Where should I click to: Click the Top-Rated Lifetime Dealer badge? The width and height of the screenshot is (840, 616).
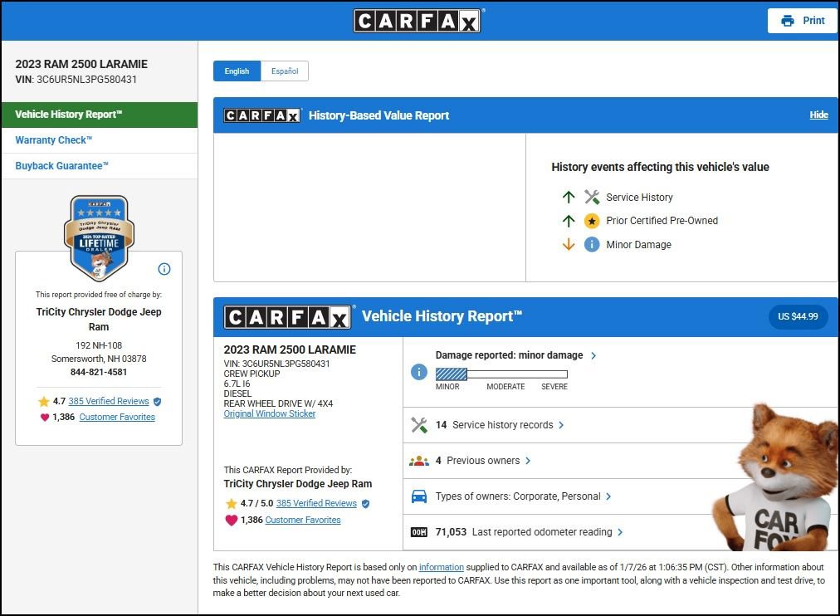[99, 237]
